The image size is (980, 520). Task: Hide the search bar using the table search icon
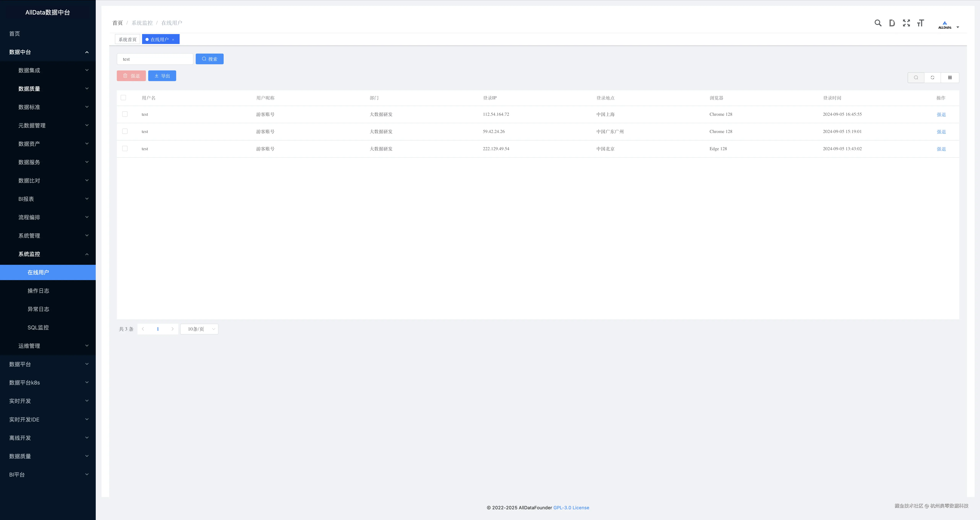(x=916, y=77)
